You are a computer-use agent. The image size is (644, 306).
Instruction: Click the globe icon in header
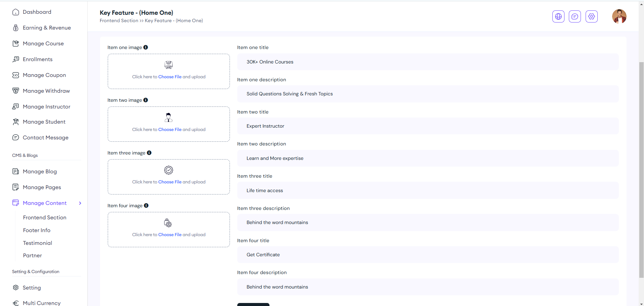point(558,16)
